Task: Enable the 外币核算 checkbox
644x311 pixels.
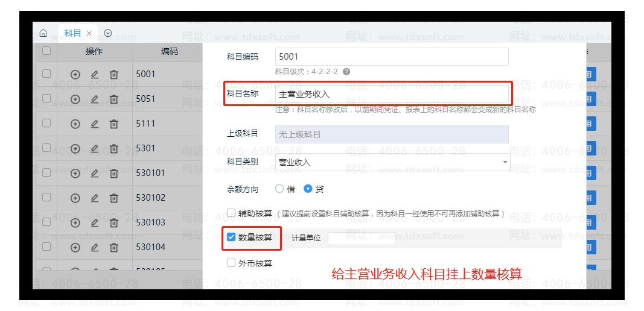Action: [231, 263]
